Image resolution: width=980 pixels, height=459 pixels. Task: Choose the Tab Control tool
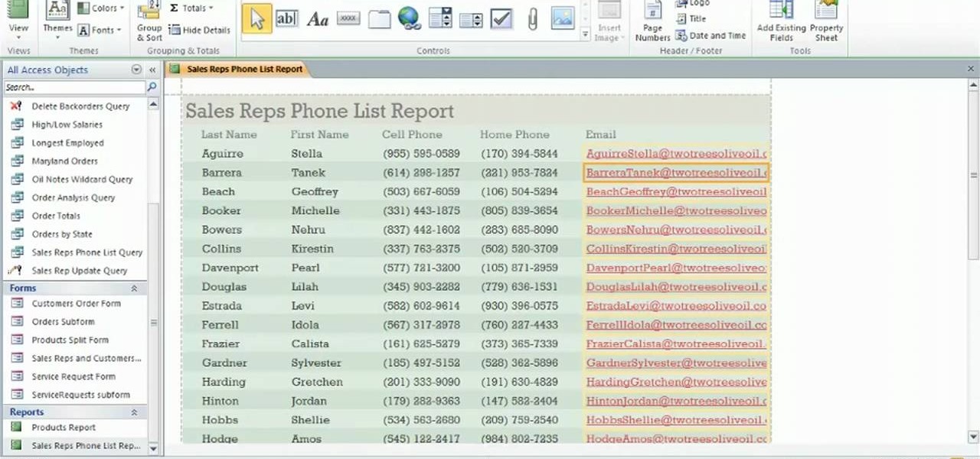coord(379,18)
